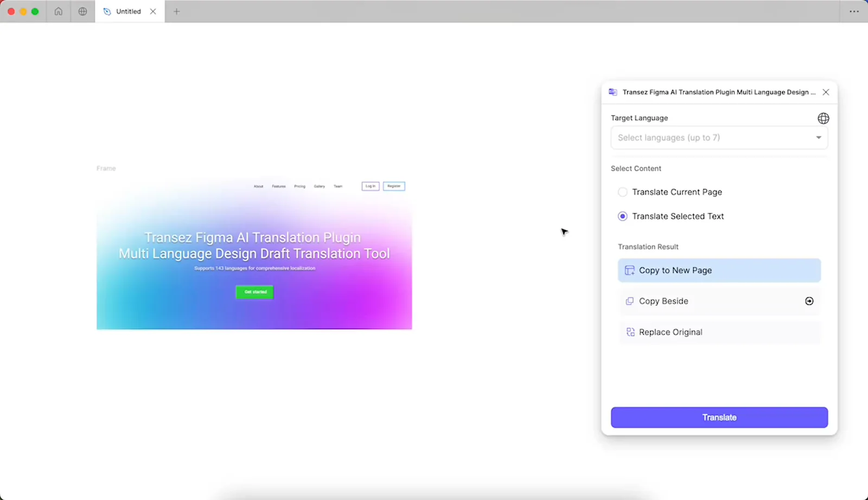868x500 pixels.
Task: Open the Figma home icon
Action: [x=59, y=11]
